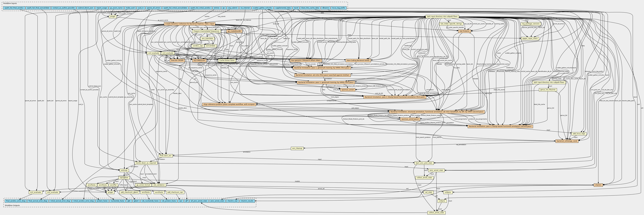Screen dimensions: 644x215
Task: Click the final_asndisc_error_diag output box
Action: pos(16,201)
